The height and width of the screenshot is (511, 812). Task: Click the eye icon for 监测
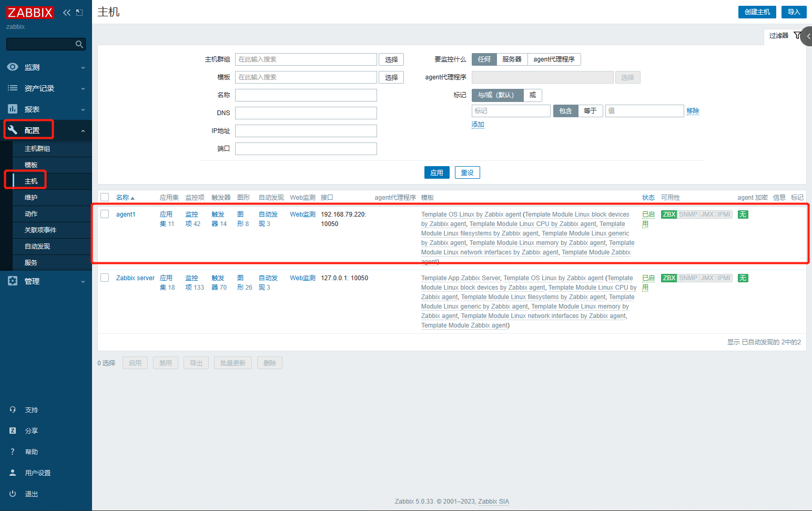click(x=13, y=67)
